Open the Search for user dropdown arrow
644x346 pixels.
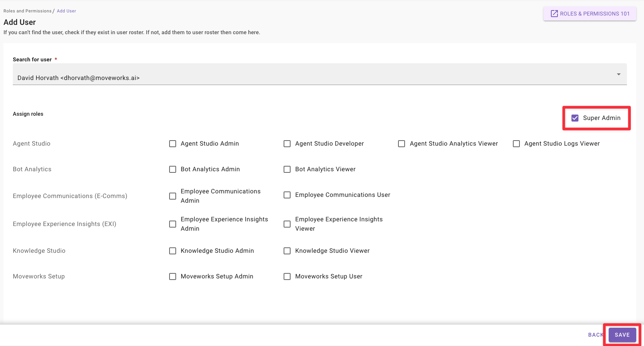(619, 74)
